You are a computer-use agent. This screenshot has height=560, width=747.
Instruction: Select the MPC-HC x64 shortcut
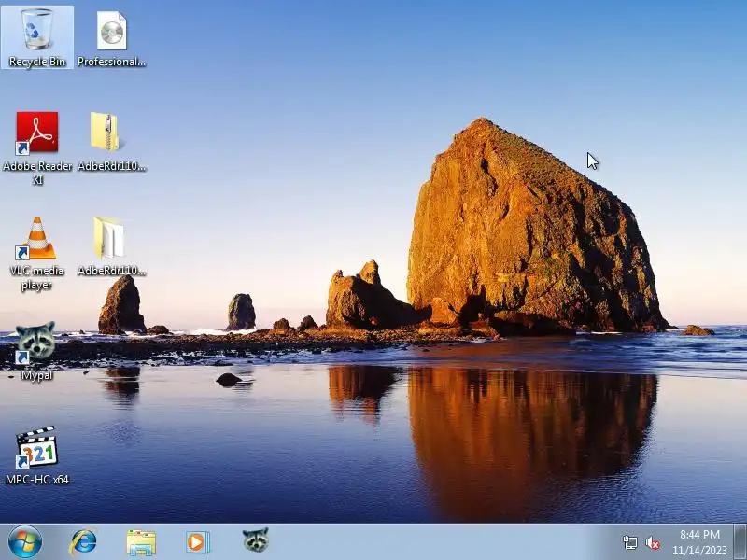coord(36,447)
